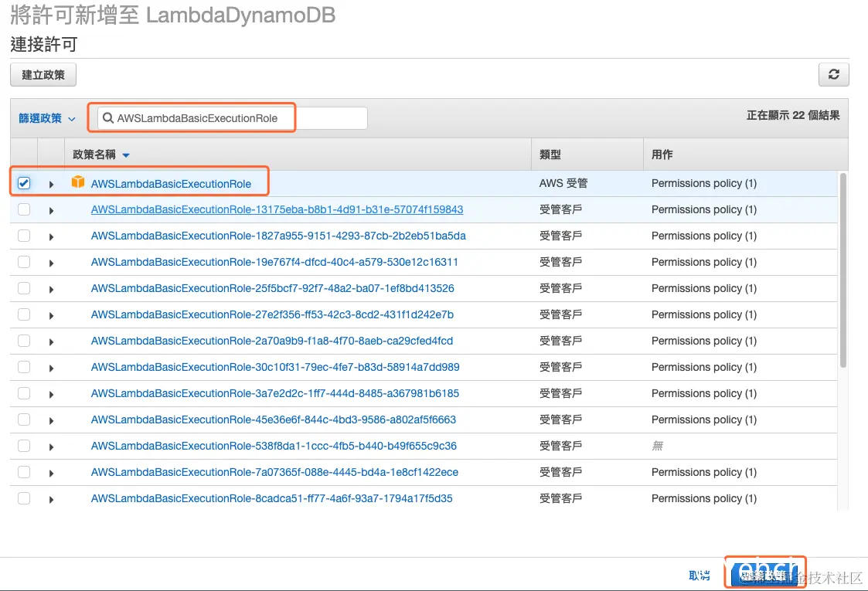Click the search magnifier icon
Screen dimensions: 868x591
(x=108, y=118)
